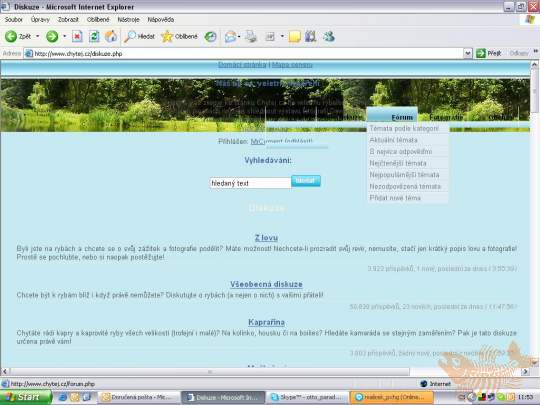540x405 pixels.
Task: Switch to Doručená pošta taskbar window
Action: coord(139,397)
